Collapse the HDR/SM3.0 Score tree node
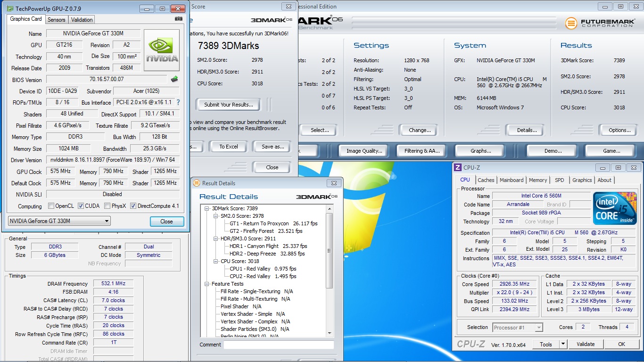 coord(216,239)
